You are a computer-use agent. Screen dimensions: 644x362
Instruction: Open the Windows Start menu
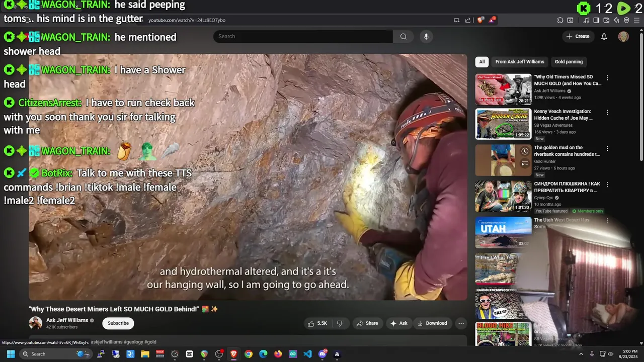11,354
